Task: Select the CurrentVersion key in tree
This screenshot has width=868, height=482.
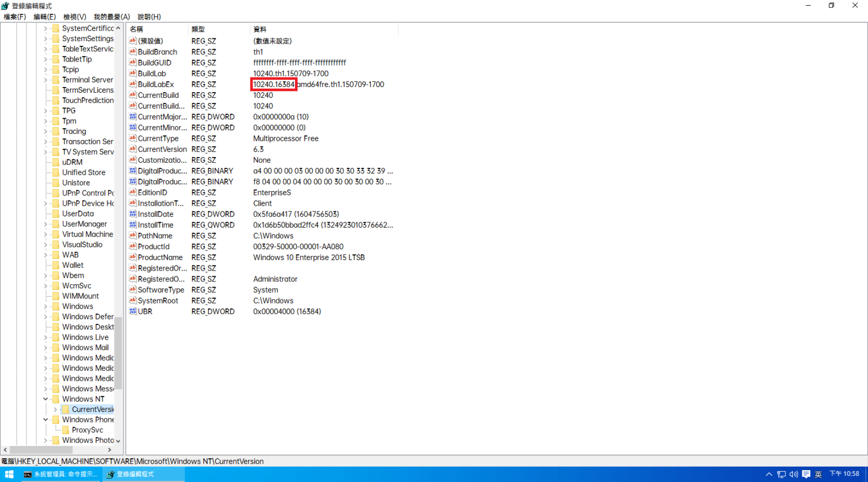Action: tap(92, 409)
